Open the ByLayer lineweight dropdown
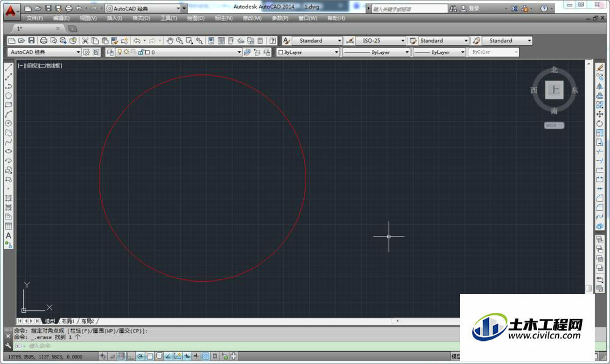 (439, 52)
